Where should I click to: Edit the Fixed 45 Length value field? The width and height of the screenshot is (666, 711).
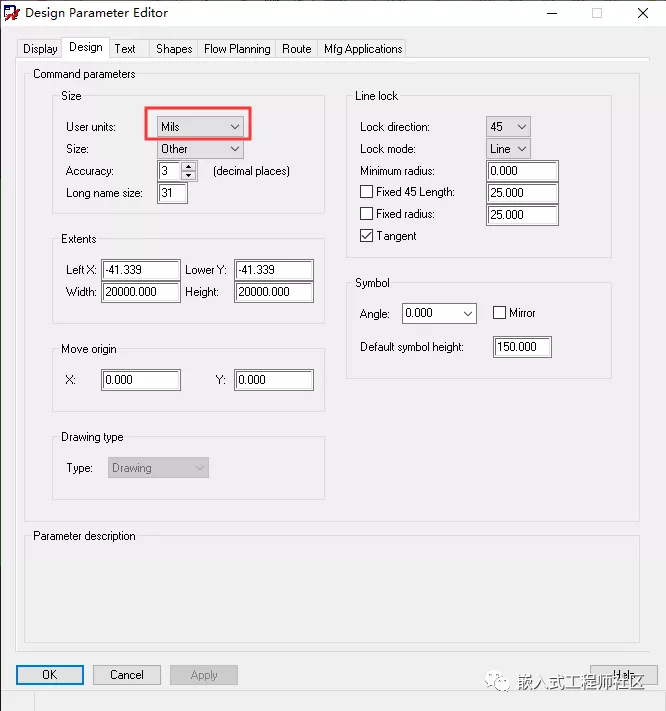pyautogui.click(x=522, y=193)
